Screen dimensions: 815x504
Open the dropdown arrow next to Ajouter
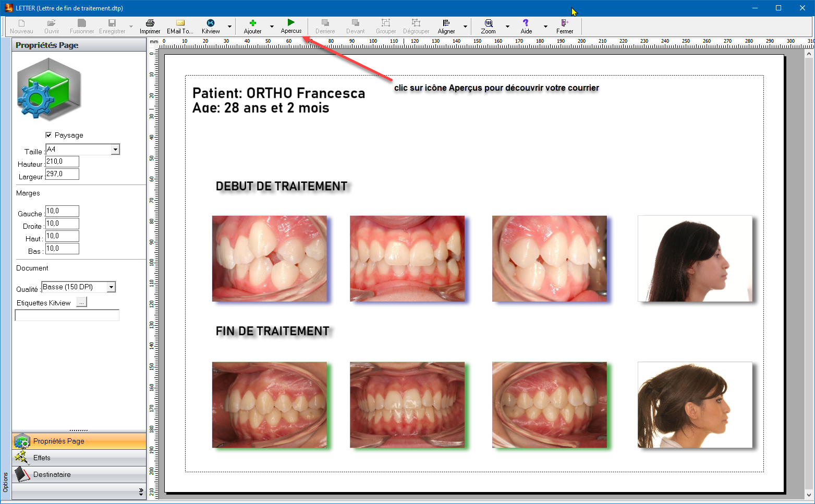pos(272,27)
